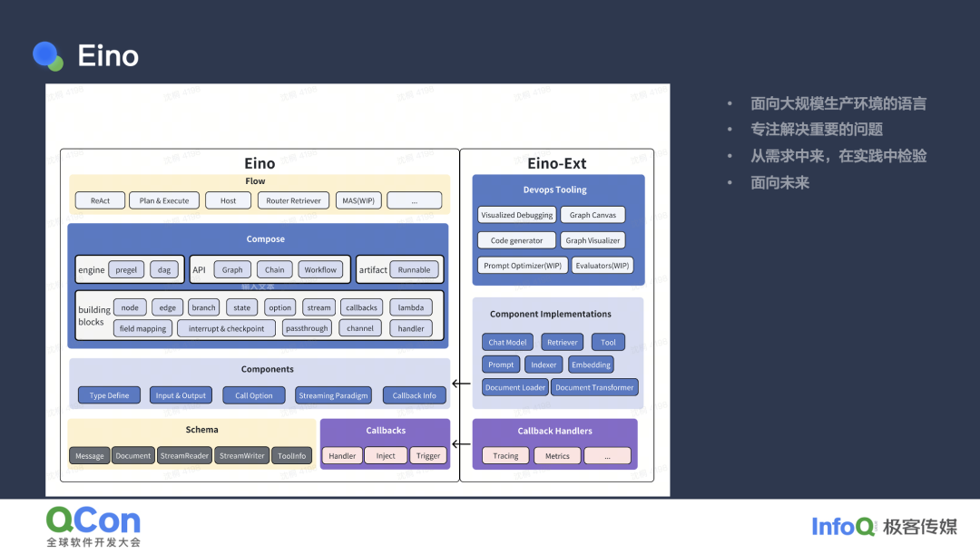Select the passthrough building block
The height and width of the screenshot is (554, 980).
(x=307, y=328)
